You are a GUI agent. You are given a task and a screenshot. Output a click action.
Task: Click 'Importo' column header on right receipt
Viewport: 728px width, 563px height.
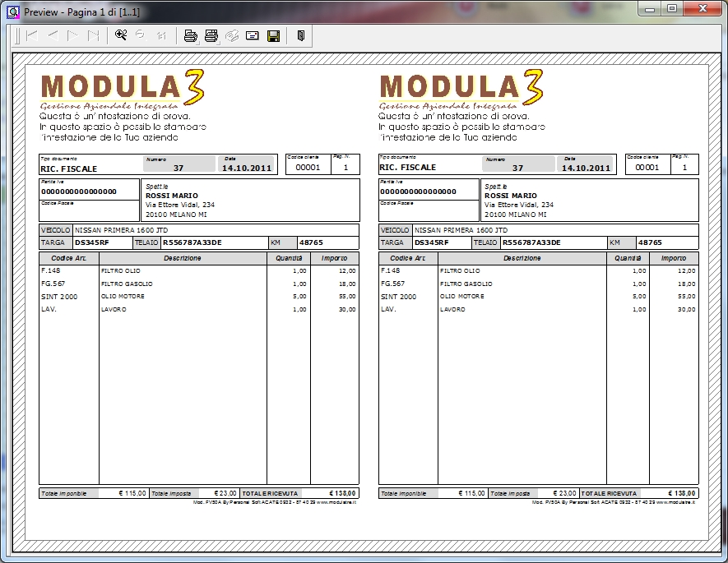click(674, 258)
